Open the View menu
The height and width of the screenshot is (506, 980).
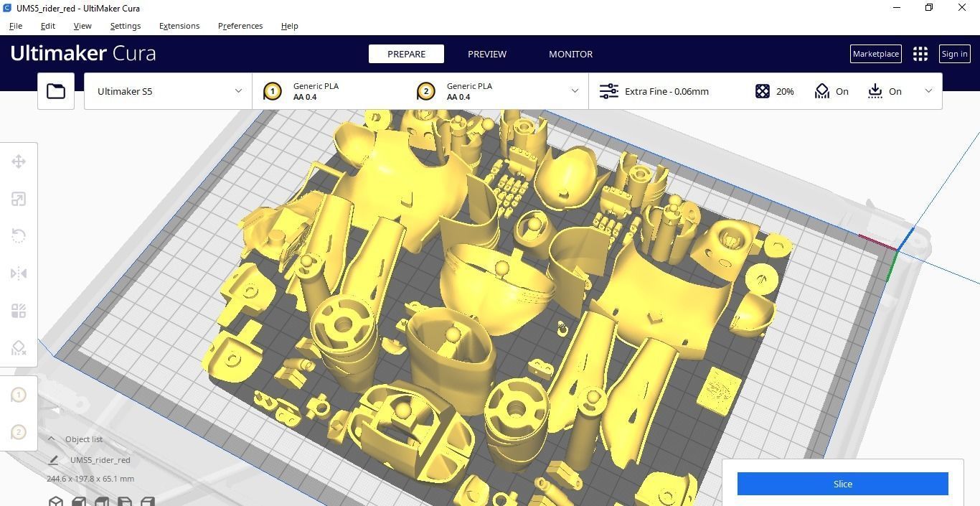83,26
